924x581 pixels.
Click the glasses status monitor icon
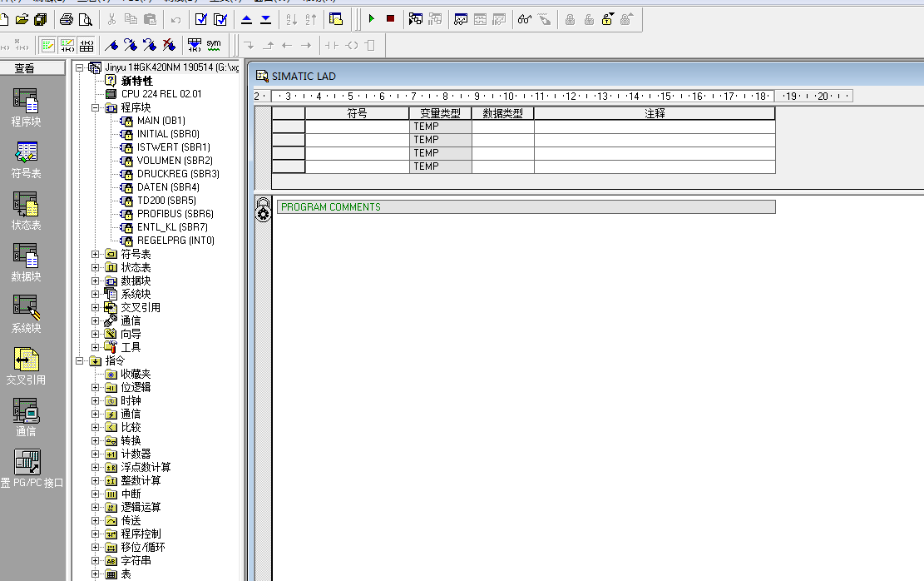click(x=524, y=19)
